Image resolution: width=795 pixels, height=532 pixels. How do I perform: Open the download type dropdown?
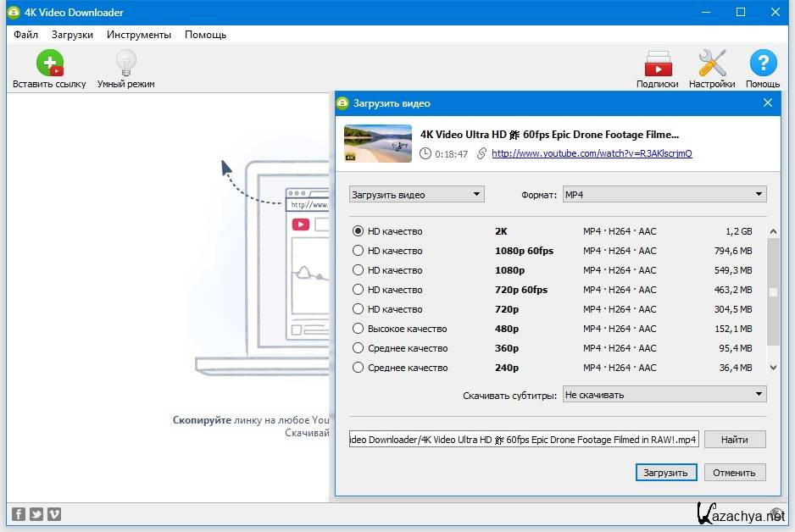(416, 195)
